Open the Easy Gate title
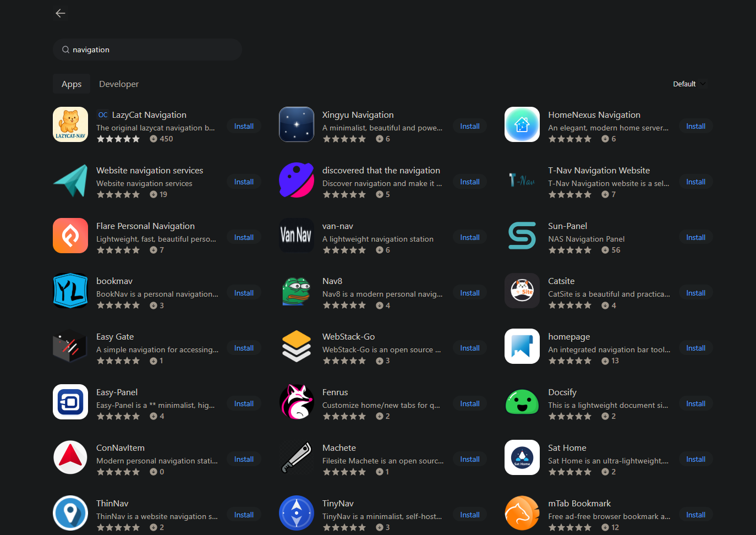Screen dimensions: 756x535 point(115,336)
